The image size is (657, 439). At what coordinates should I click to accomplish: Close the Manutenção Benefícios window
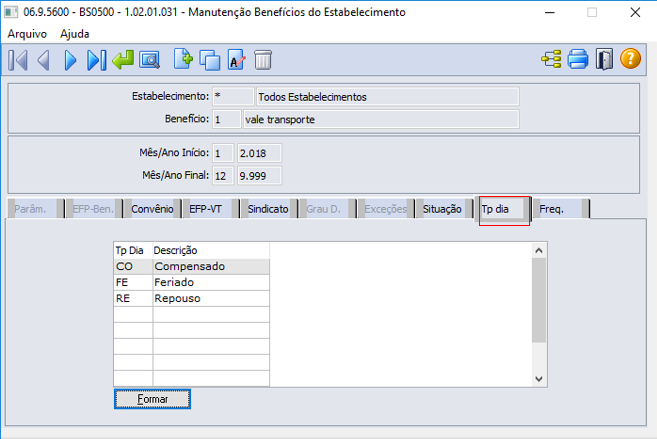(x=635, y=13)
